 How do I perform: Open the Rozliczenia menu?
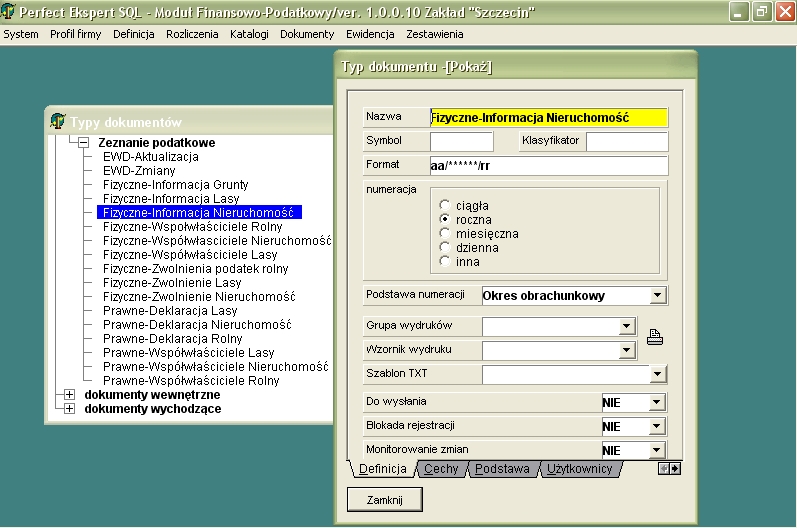coord(192,34)
